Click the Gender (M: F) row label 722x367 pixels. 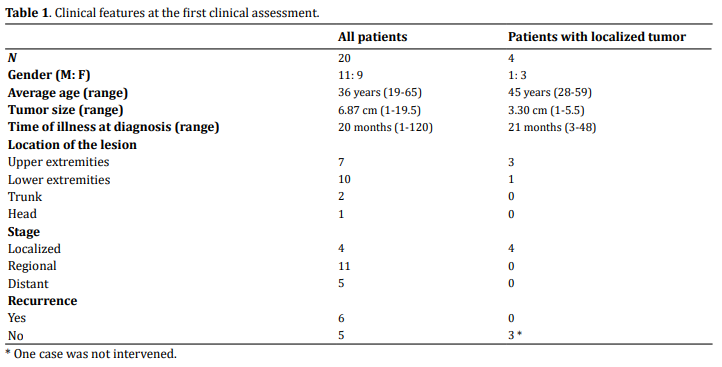click(49, 75)
